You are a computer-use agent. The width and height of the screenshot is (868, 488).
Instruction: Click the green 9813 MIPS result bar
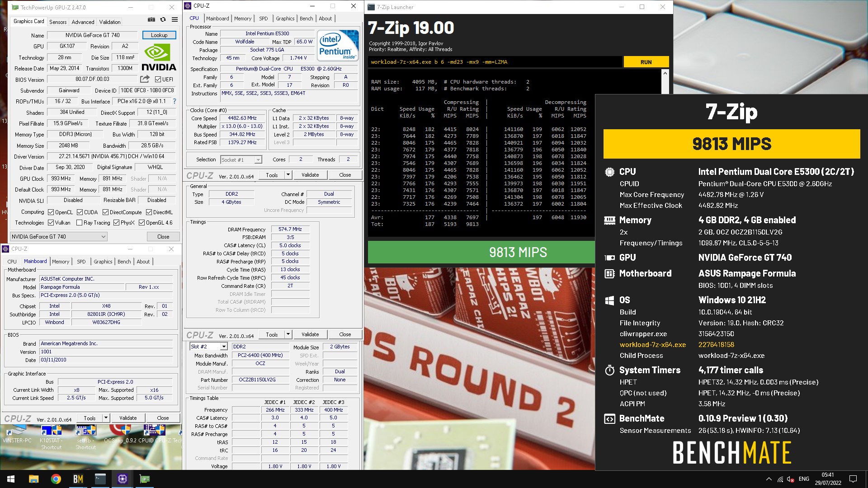481,252
